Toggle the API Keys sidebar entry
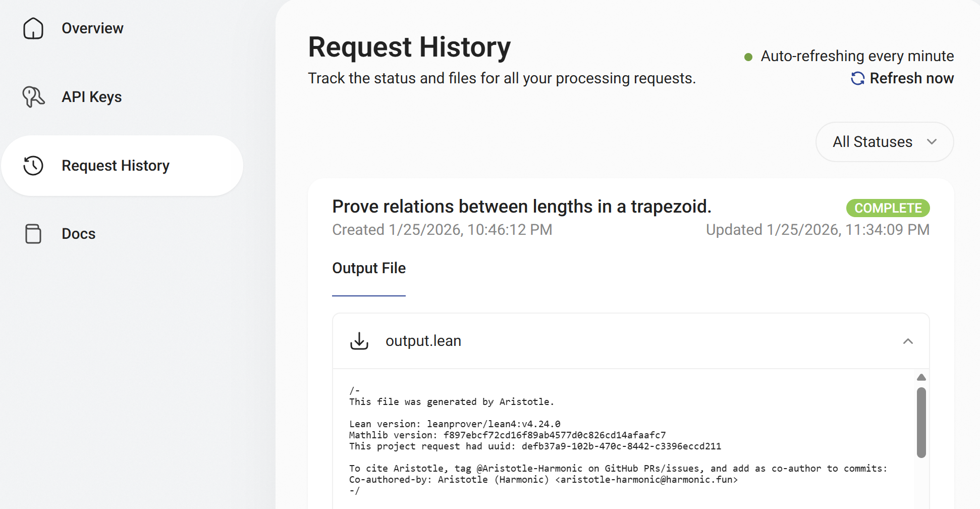This screenshot has width=980, height=509. [x=91, y=96]
